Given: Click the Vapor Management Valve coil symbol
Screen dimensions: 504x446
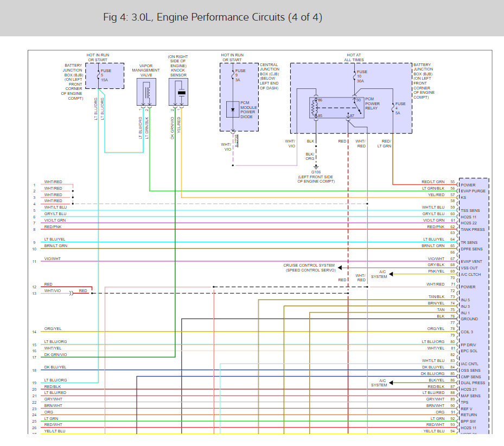Looking at the screenshot, I should pyautogui.click(x=146, y=92).
